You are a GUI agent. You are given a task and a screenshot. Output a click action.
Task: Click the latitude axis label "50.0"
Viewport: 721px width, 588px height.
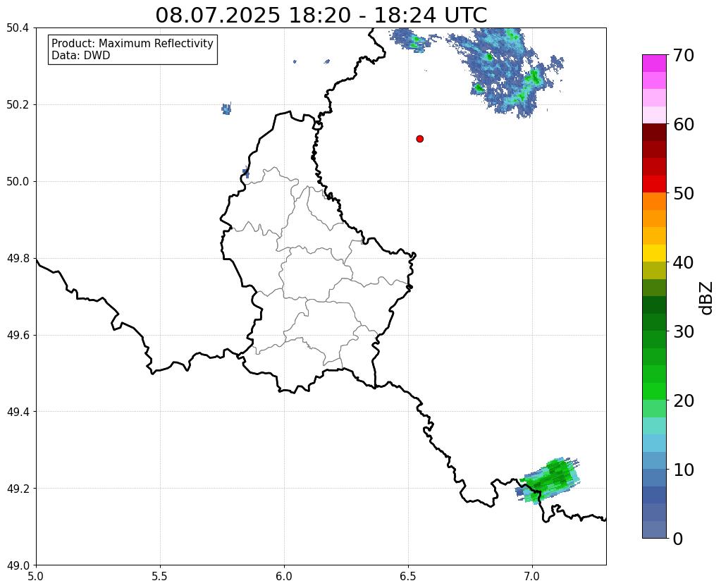point(18,182)
